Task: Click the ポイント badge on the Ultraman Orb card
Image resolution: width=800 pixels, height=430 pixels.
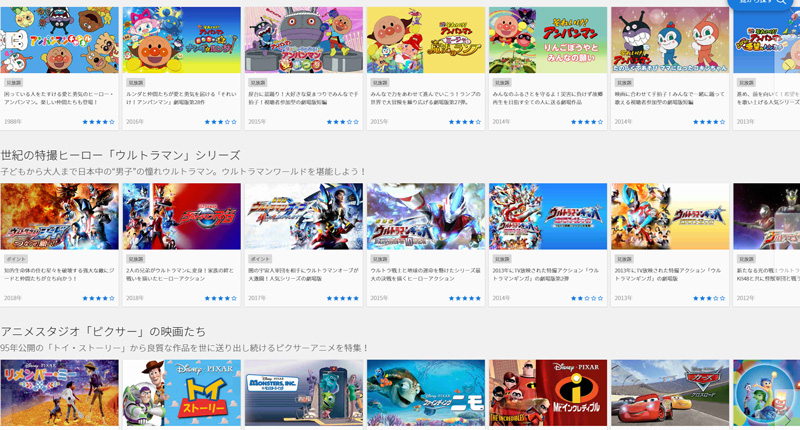Action: pos(260,259)
